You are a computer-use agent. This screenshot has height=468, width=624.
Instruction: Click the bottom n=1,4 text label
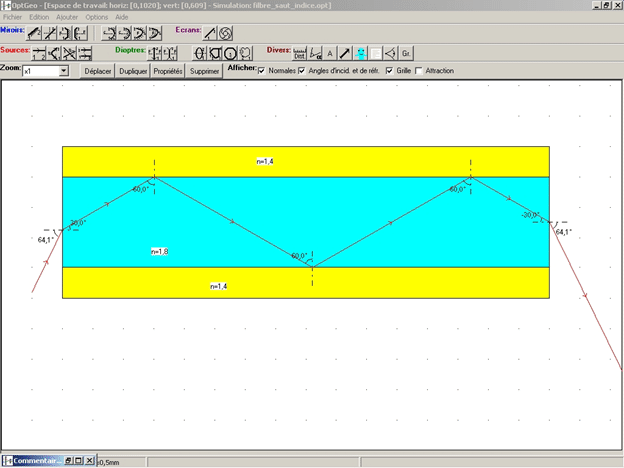(x=218, y=286)
